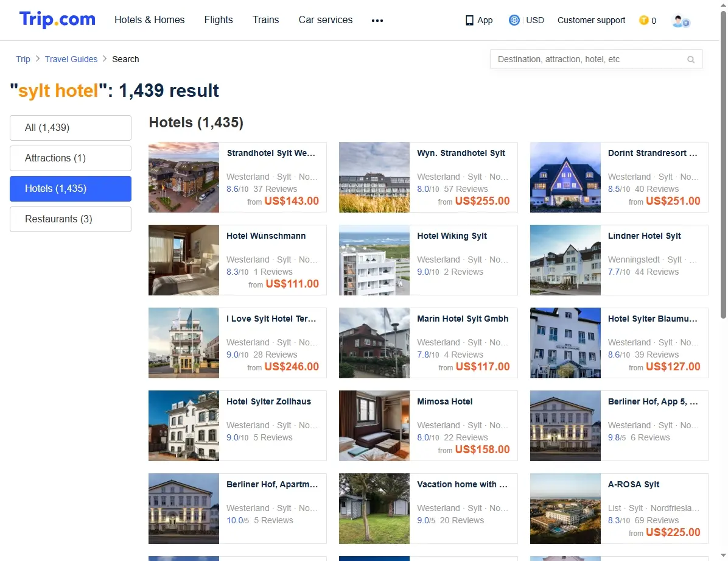Open the App download phone icon
This screenshot has width=728, height=561.
tap(469, 21)
